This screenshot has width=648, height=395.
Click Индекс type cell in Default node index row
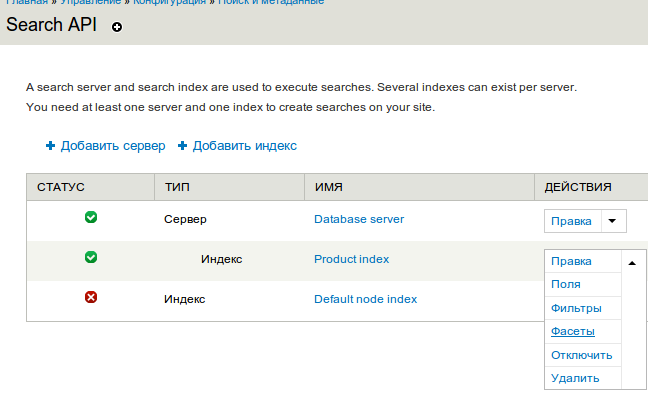click(x=184, y=299)
